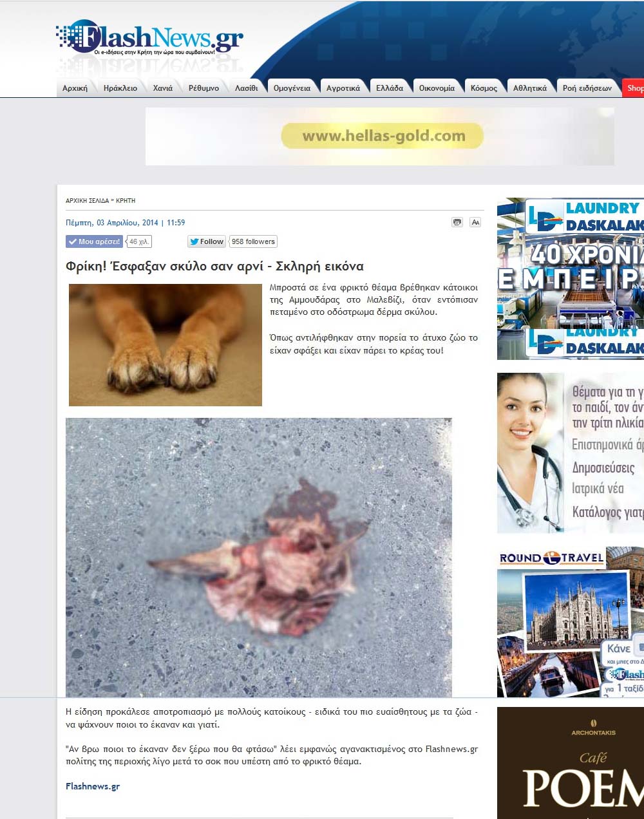Open the Αθλητικά tab
The width and height of the screenshot is (644, 819).
pos(529,88)
